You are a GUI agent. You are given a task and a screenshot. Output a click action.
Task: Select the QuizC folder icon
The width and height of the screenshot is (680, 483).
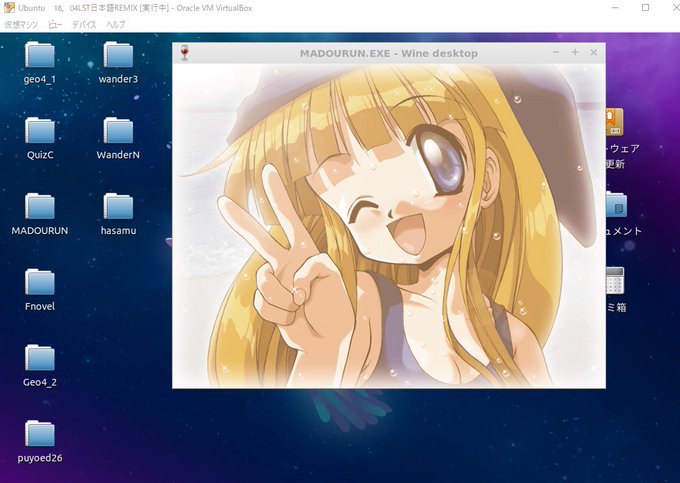click(x=39, y=131)
